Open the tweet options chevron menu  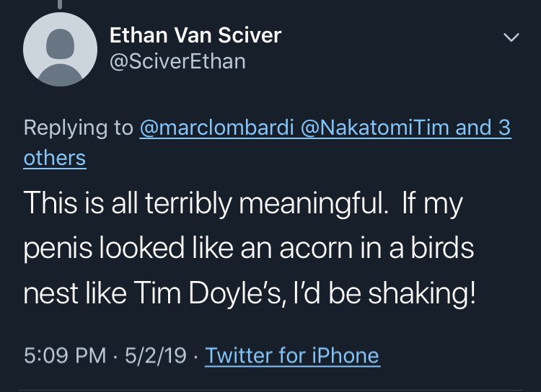(x=511, y=37)
